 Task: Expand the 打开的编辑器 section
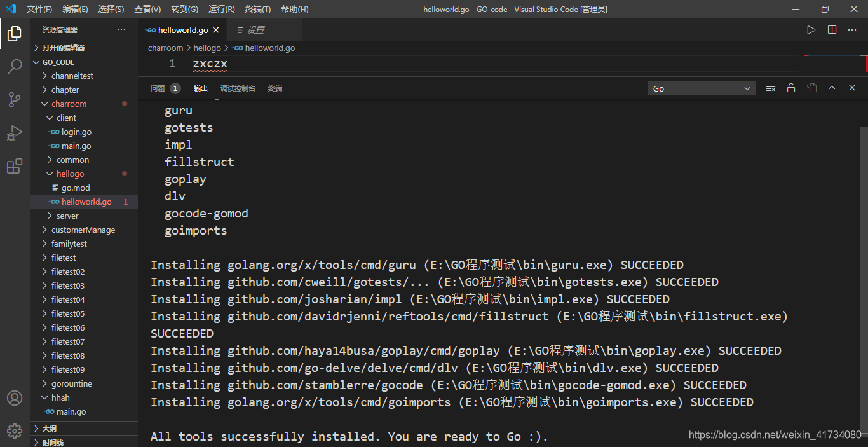84,48
